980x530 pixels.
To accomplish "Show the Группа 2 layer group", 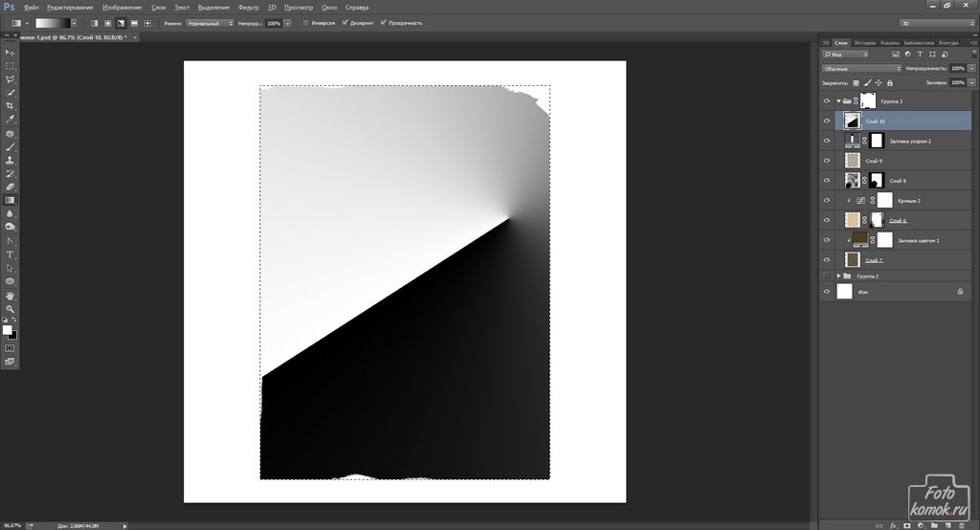I will (x=827, y=276).
